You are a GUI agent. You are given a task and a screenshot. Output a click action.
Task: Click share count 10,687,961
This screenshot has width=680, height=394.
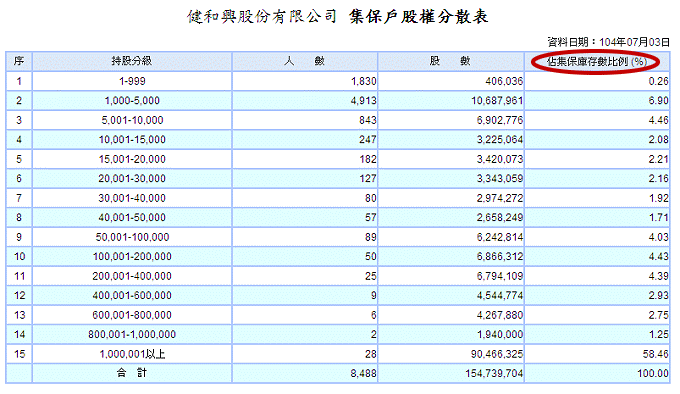497,101
